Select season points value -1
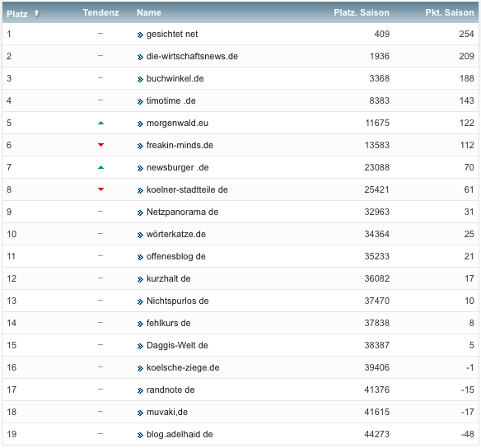 pos(470,367)
